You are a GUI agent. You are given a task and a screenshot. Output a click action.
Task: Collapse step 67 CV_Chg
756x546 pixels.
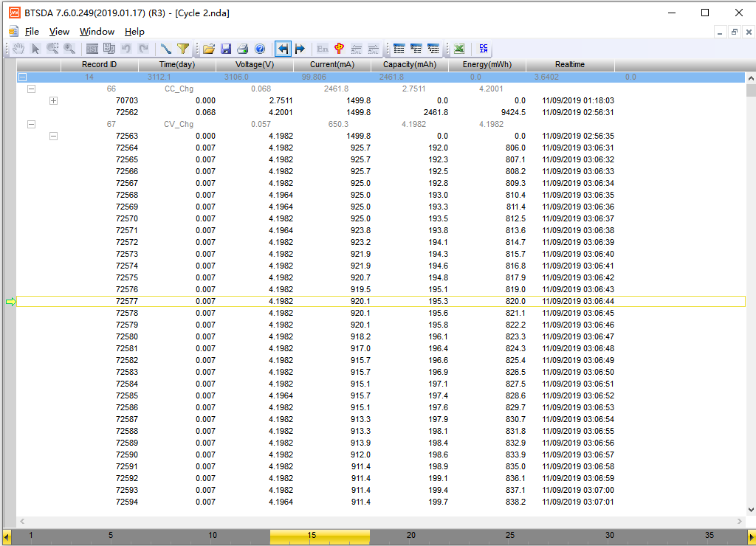coord(31,125)
